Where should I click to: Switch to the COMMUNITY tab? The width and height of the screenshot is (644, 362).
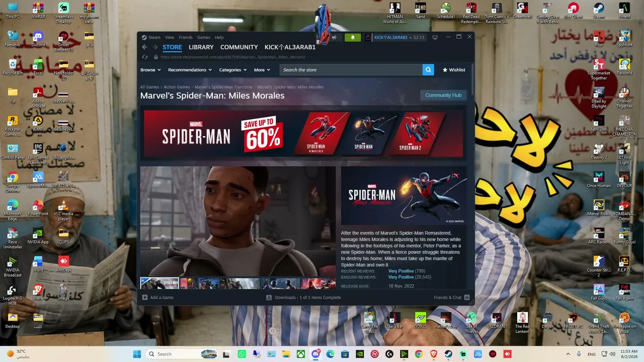tap(239, 47)
